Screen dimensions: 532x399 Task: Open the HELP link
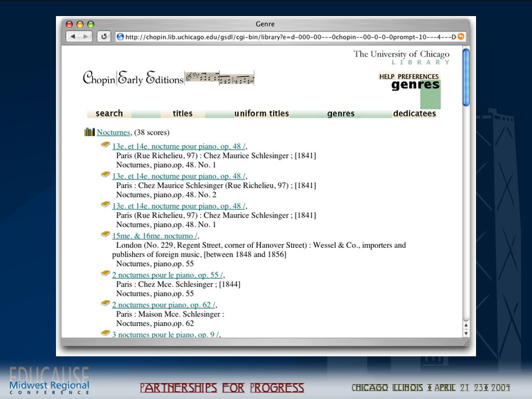click(387, 76)
